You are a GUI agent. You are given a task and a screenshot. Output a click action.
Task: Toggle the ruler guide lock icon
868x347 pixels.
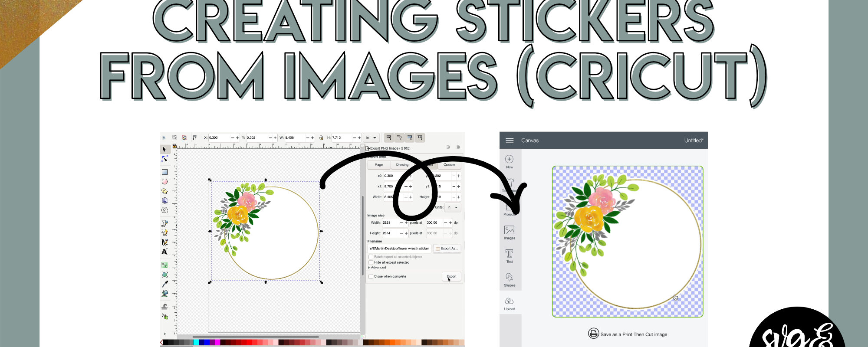(x=174, y=146)
